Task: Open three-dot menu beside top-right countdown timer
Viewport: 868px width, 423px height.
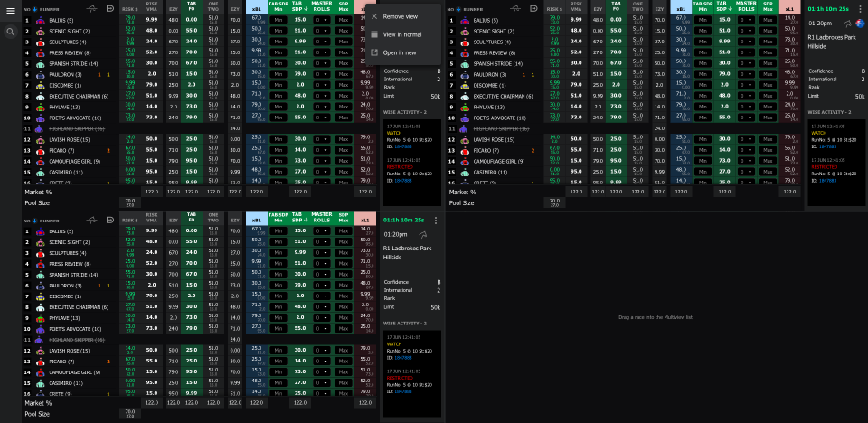Action: coord(858,7)
